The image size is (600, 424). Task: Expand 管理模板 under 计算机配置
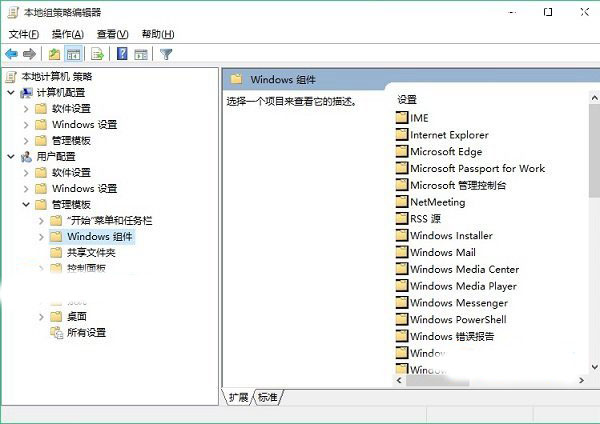26,141
